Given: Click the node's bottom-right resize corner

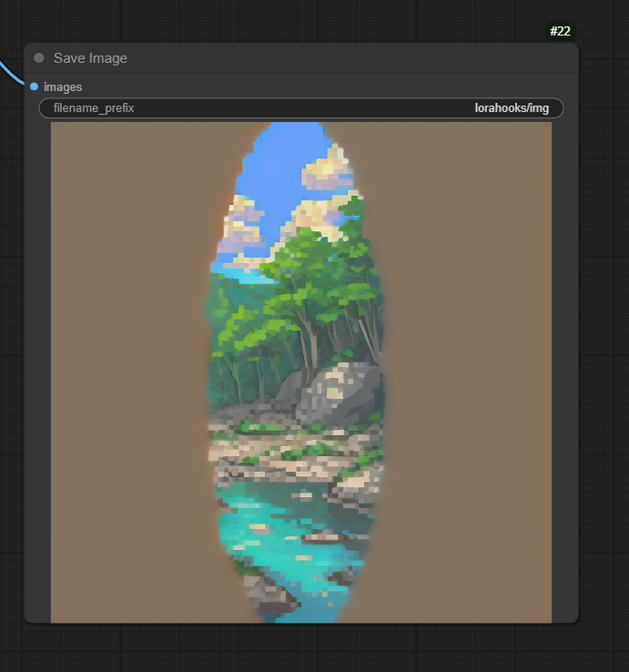Looking at the screenshot, I should [574, 619].
